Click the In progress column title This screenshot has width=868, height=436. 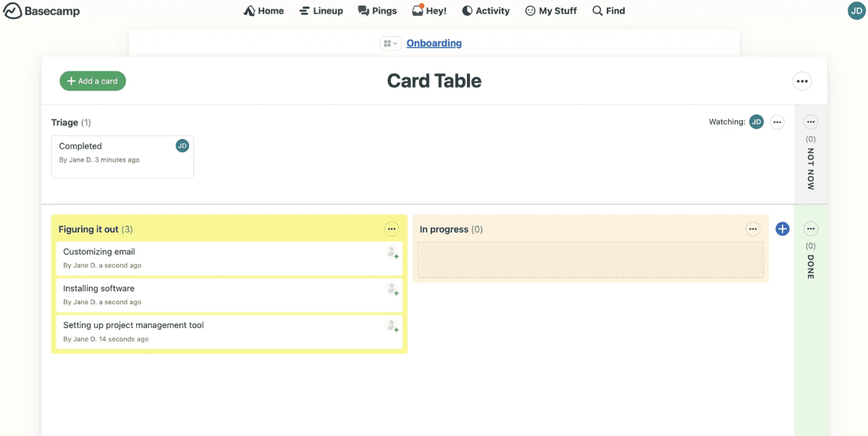click(444, 230)
